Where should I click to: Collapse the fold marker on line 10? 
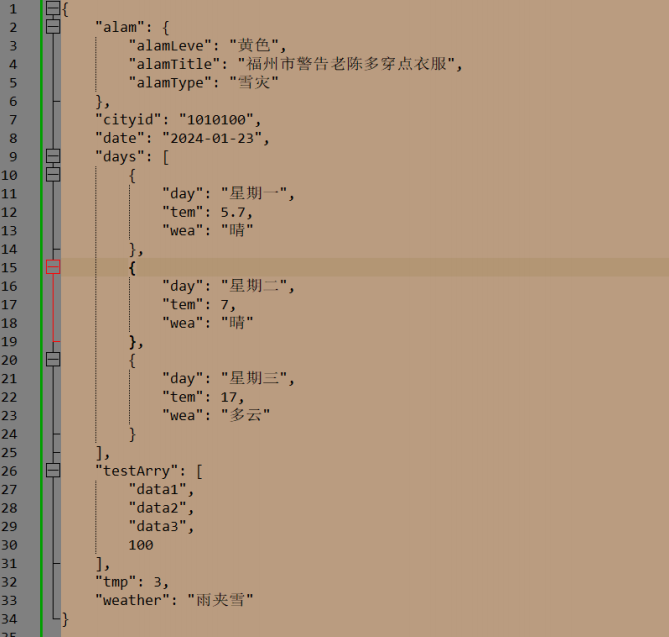point(53,175)
